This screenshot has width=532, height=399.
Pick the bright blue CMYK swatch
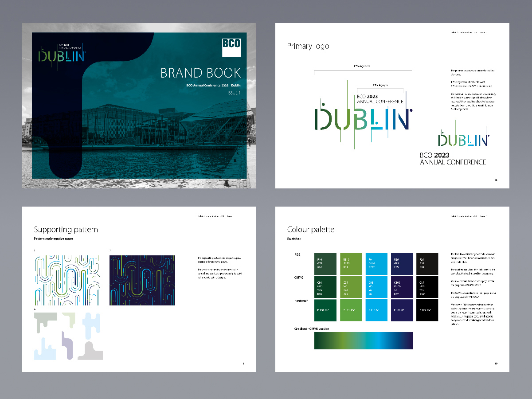point(376,287)
